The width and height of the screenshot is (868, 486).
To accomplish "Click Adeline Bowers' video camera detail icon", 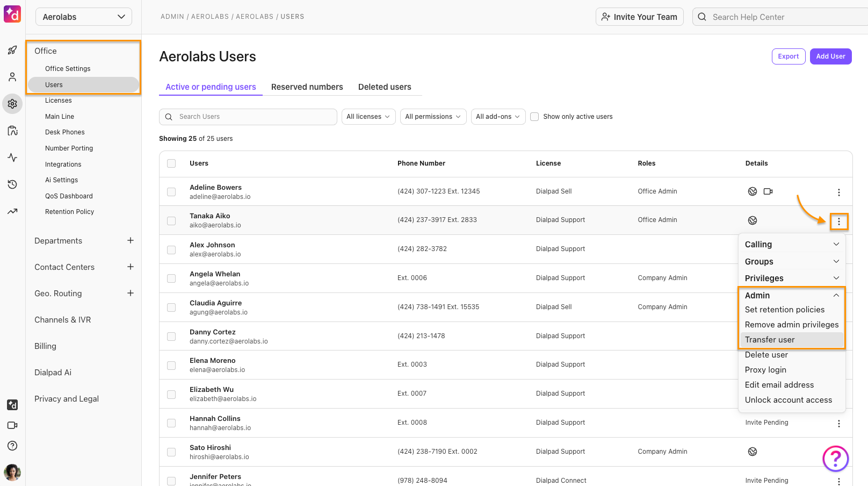I will (x=768, y=191).
